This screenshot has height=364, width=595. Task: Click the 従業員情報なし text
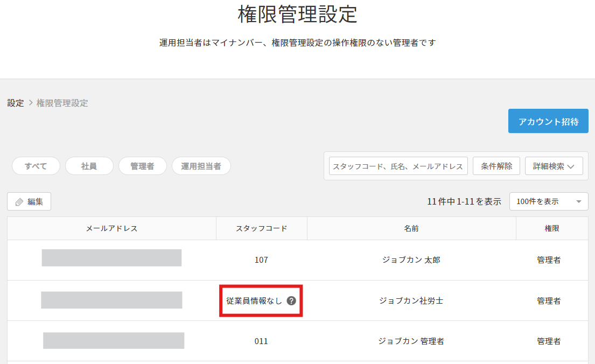tap(254, 300)
